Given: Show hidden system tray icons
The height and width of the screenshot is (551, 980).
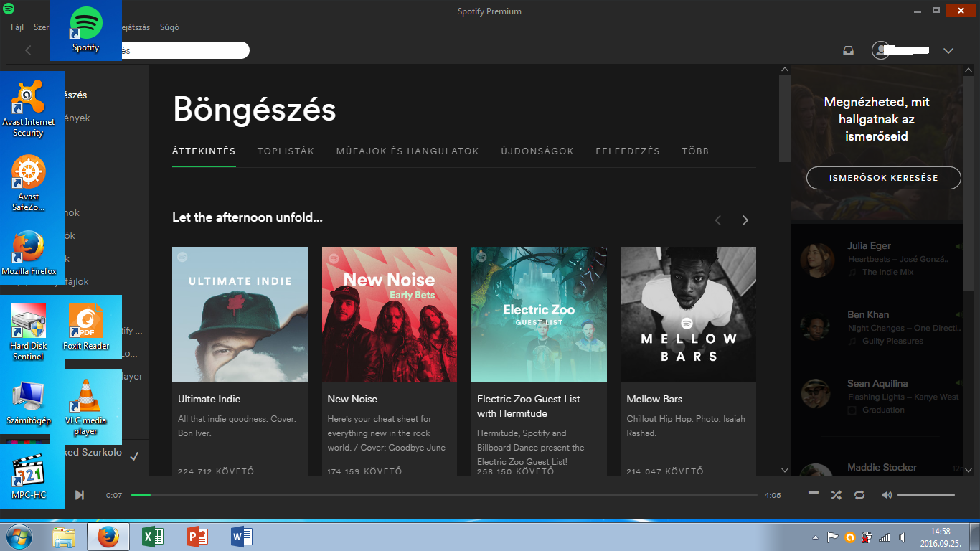Looking at the screenshot, I should 815,537.
